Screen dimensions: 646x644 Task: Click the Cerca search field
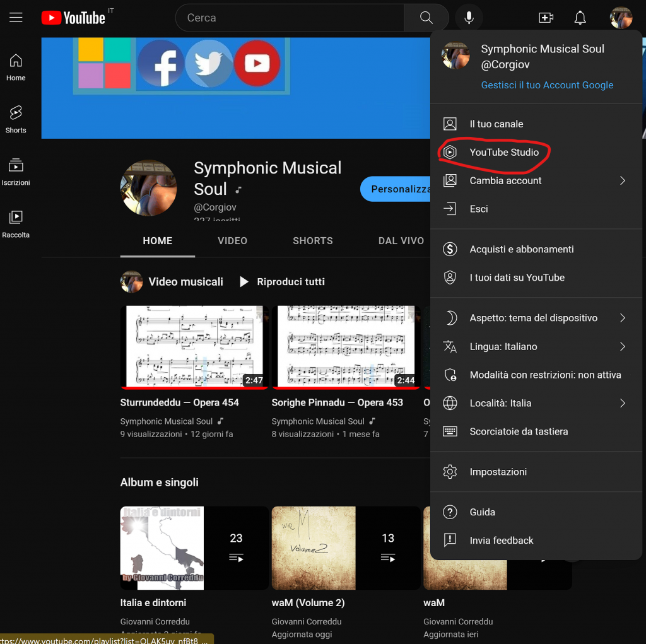[x=290, y=18]
